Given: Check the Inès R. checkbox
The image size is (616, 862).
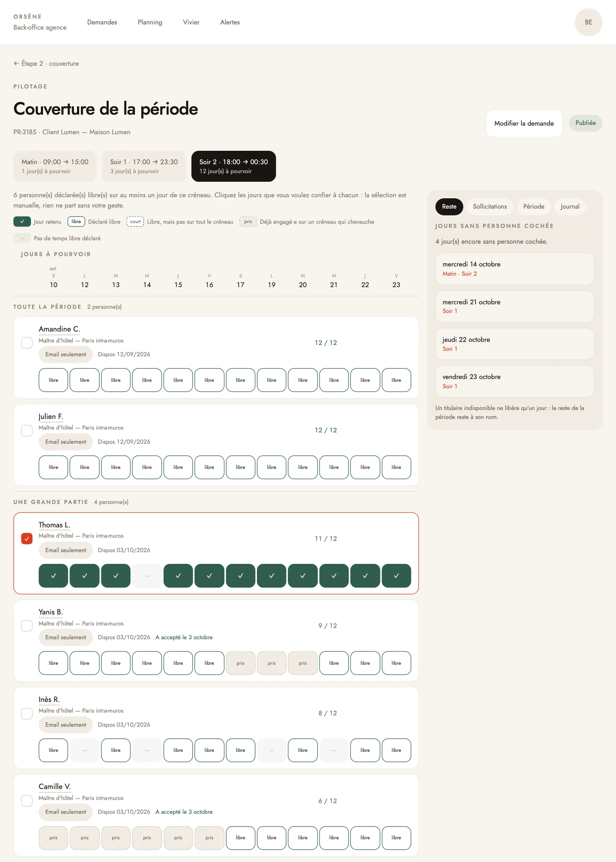Looking at the screenshot, I should pos(26,713).
